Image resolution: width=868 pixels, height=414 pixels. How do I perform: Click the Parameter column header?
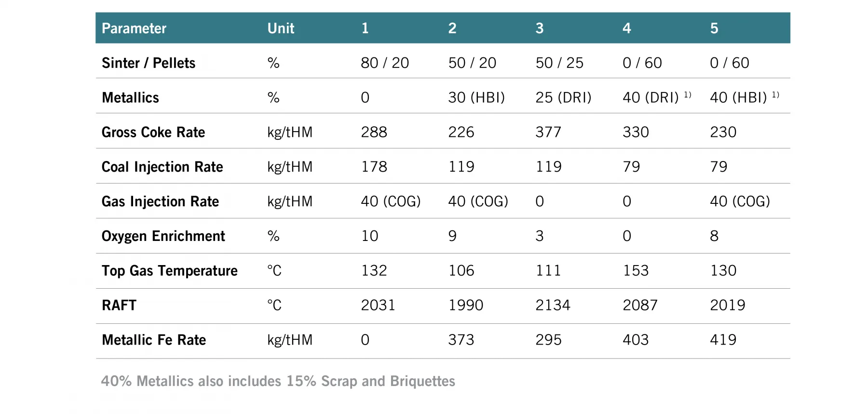[x=134, y=28]
